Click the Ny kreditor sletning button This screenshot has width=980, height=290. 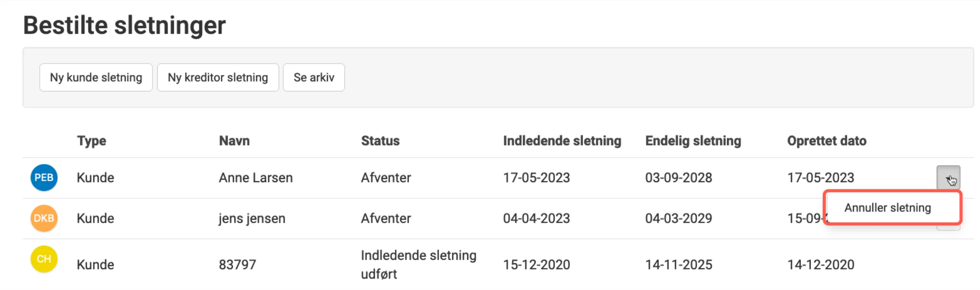218,77
